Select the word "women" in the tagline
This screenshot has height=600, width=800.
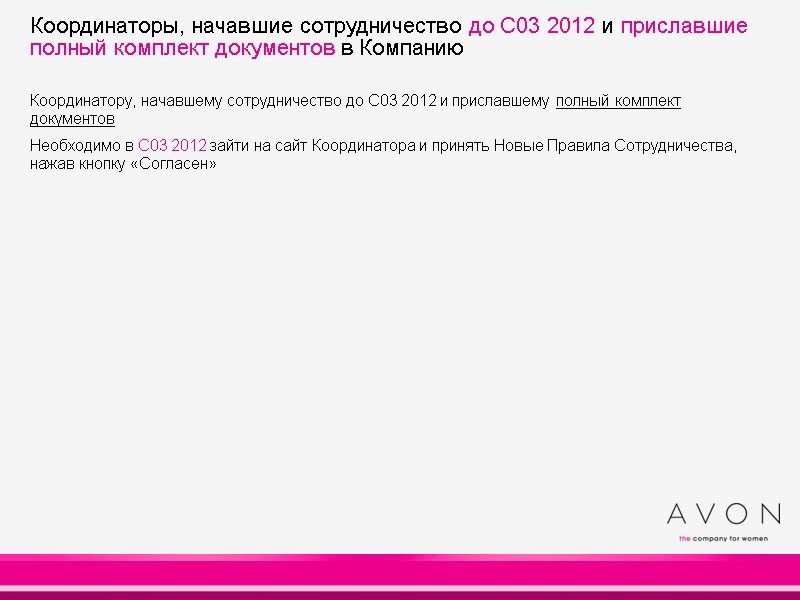pyautogui.click(x=757, y=538)
